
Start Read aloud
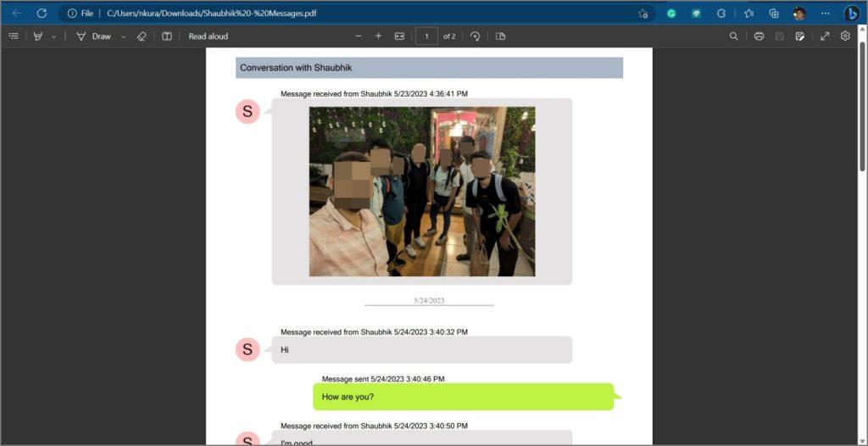209,36
